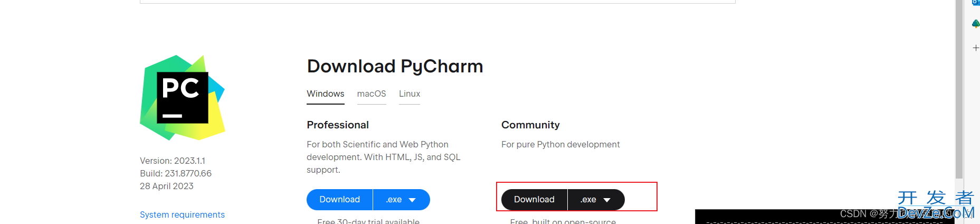This screenshot has width=980, height=224.
Task: Switch to the macOS tab
Action: pyautogui.click(x=372, y=94)
